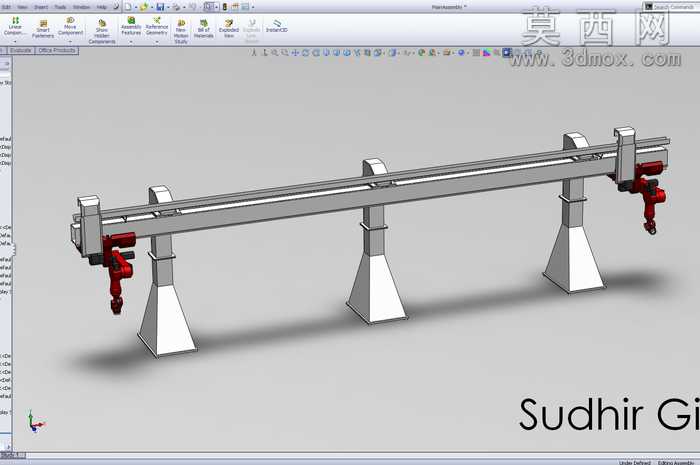Click the Undo icon
Screen dimensions: 700x465
tap(192, 7)
